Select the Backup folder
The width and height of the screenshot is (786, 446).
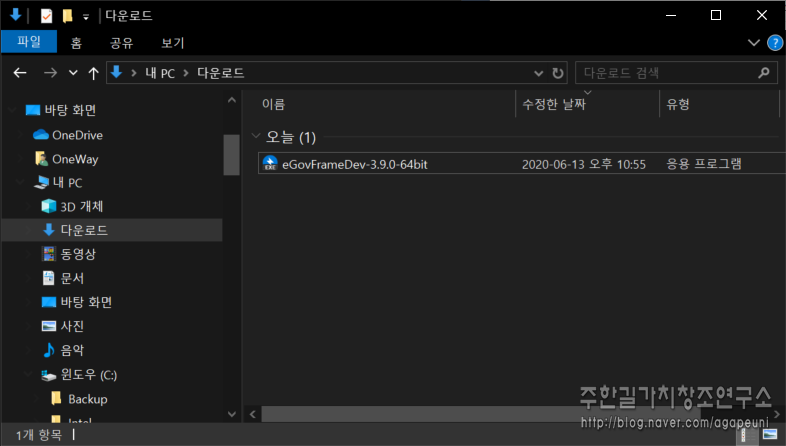88,399
